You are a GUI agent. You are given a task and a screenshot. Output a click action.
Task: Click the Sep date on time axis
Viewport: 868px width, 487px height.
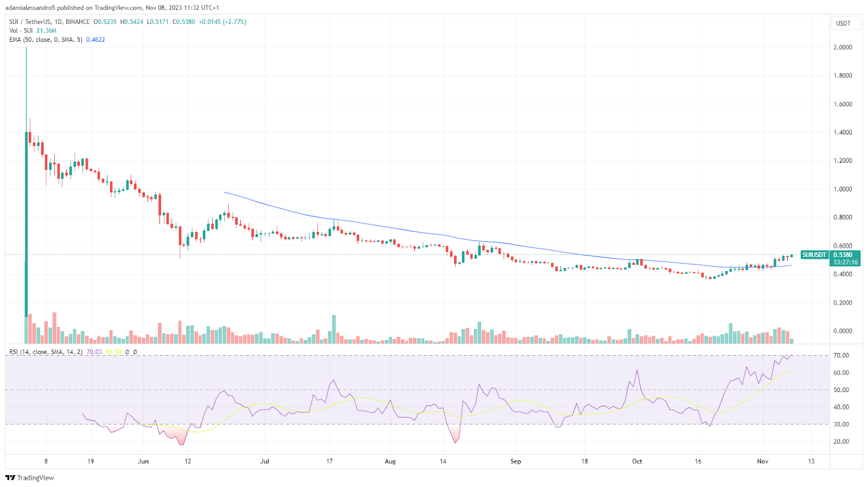click(x=515, y=462)
